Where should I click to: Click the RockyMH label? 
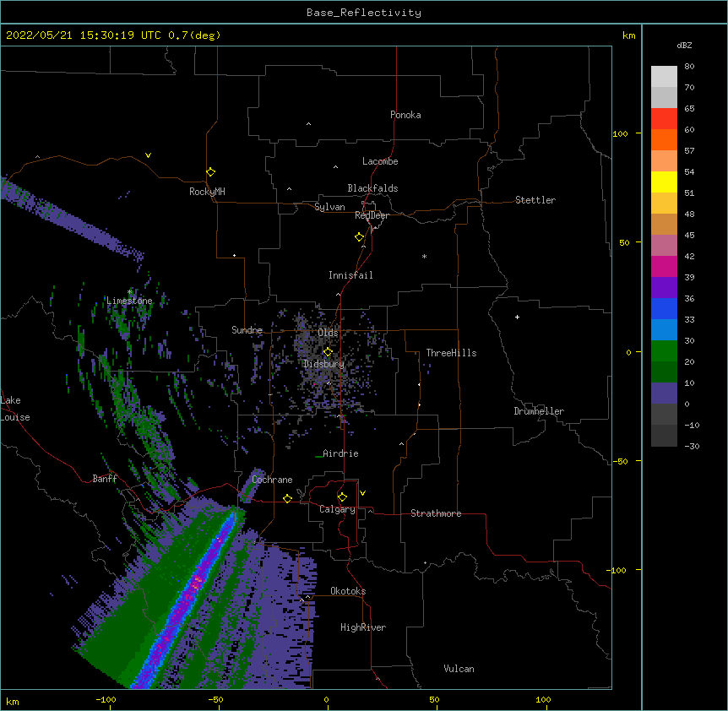[x=207, y=192]
